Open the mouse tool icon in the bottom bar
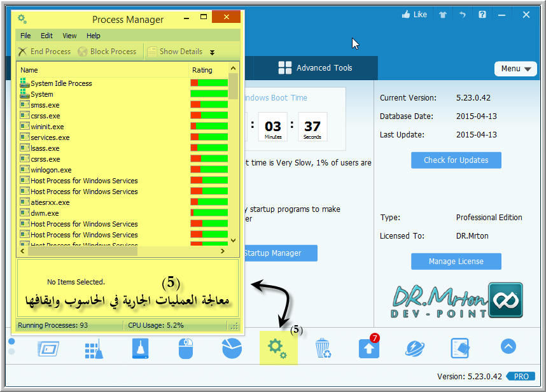Viewport: 546px width, 392px height. [x=186, y=348]
